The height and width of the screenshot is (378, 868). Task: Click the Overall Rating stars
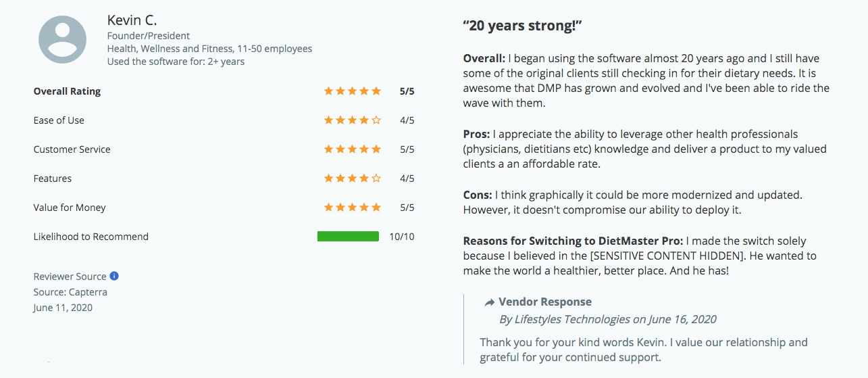353,91
